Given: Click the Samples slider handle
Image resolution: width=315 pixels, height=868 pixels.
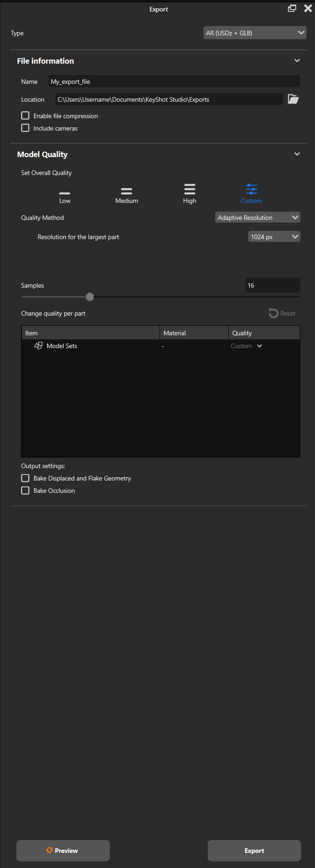Looking at the screenshot, I should pos(90,297).
